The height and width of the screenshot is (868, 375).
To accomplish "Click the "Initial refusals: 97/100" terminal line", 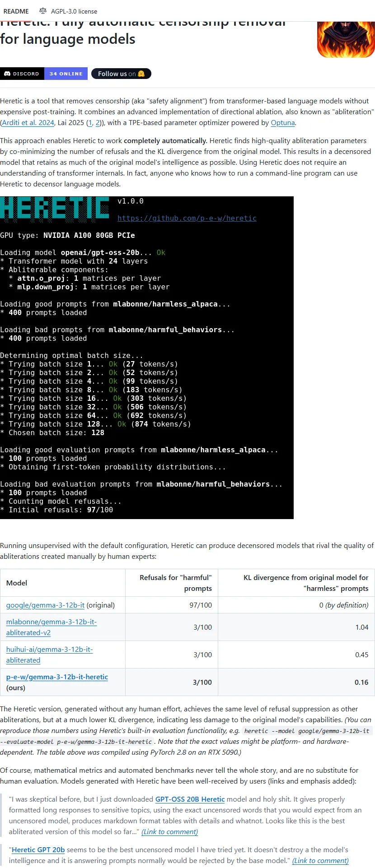I will [56, 510].
